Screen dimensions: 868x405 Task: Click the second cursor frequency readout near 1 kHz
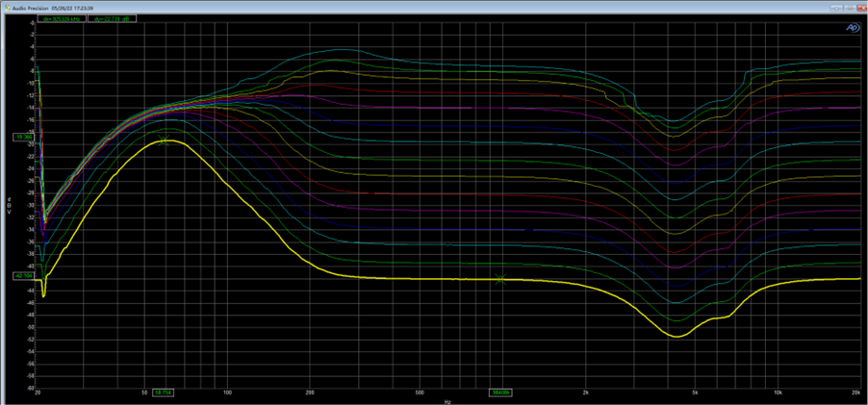[x=501, y=392]
